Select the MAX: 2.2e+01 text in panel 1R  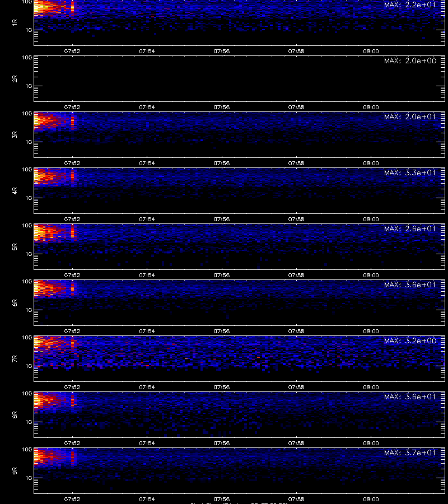[410, 5]
